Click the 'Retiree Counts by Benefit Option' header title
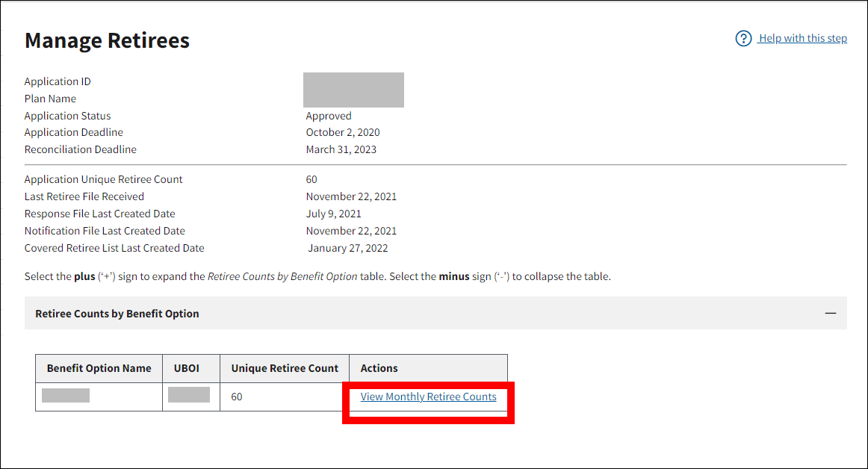 tap(117, 314)
